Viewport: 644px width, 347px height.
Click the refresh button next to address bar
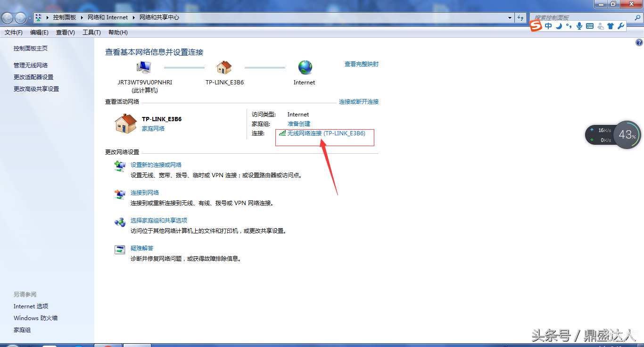pos(520,17)
